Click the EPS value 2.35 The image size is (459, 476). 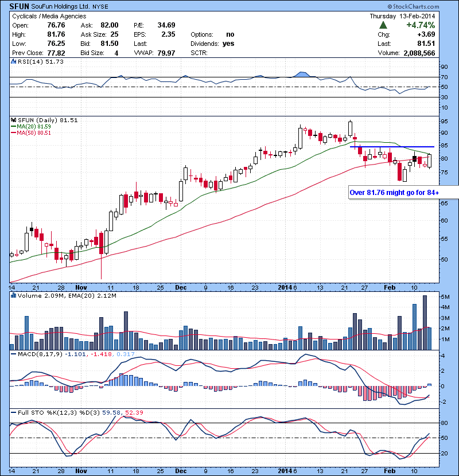(168, 34)
